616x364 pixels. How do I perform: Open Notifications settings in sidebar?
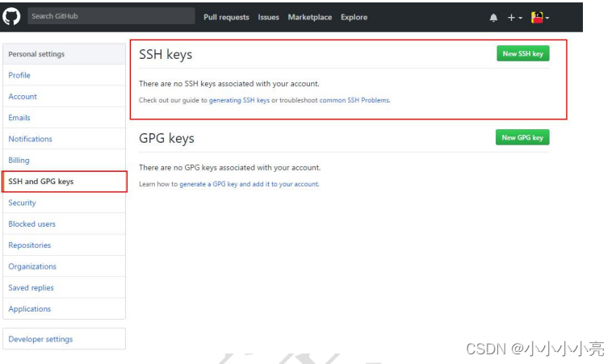64,139
